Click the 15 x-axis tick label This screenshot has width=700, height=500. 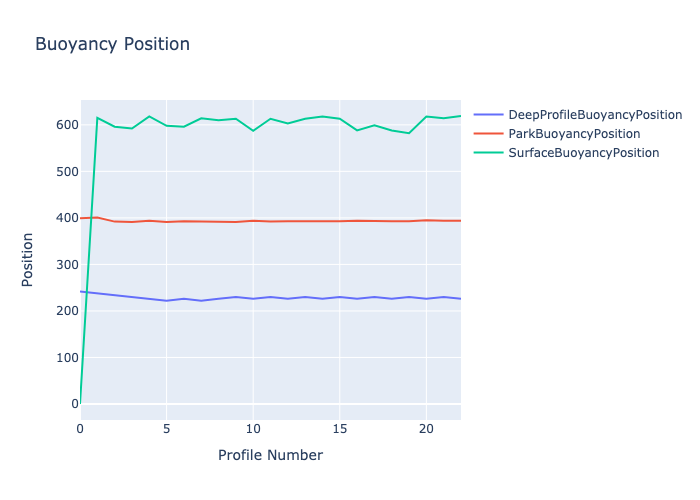(x=340, y=429)
